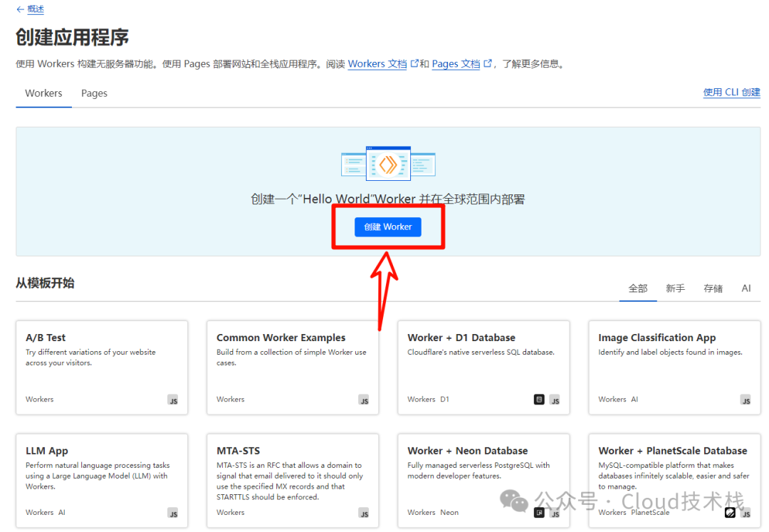Open 使用 CLI 创建 link

(731, 92)
